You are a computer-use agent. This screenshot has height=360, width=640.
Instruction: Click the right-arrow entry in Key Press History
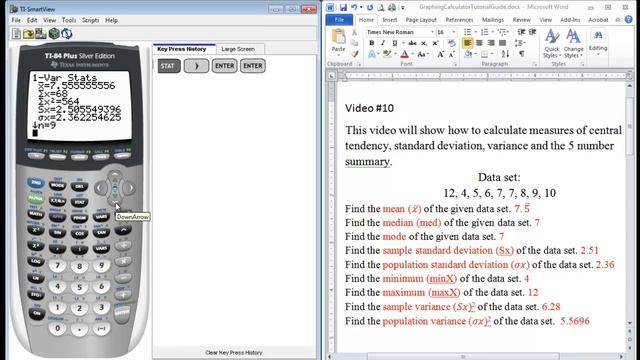pos(196,66)
